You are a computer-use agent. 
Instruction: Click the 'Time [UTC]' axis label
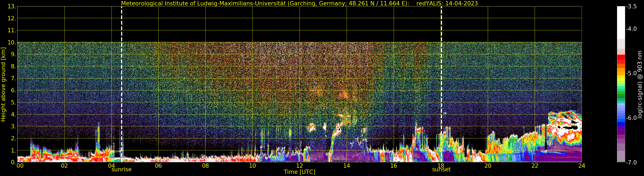pos(299,172)
